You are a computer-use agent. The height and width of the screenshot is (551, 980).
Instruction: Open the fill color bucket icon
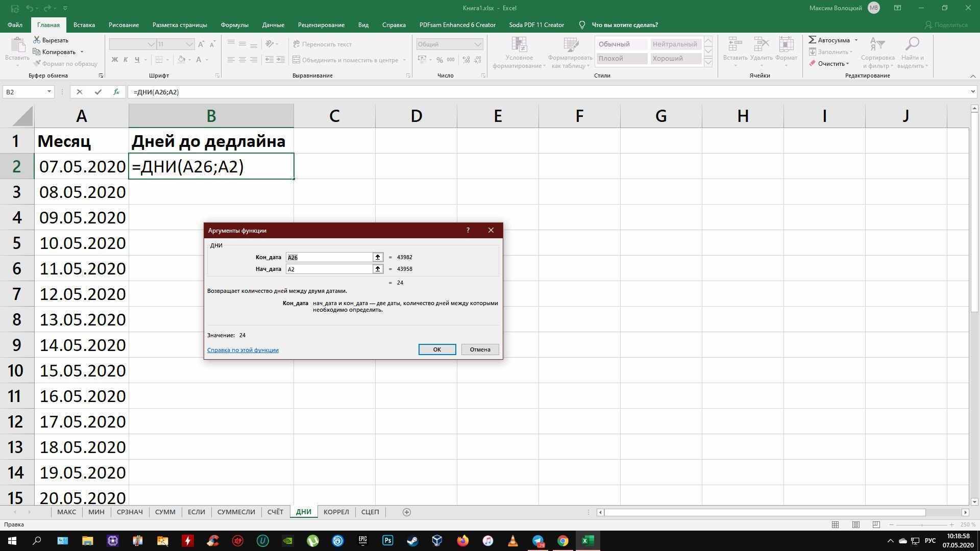pyautogui.click(x=181, y=60)
